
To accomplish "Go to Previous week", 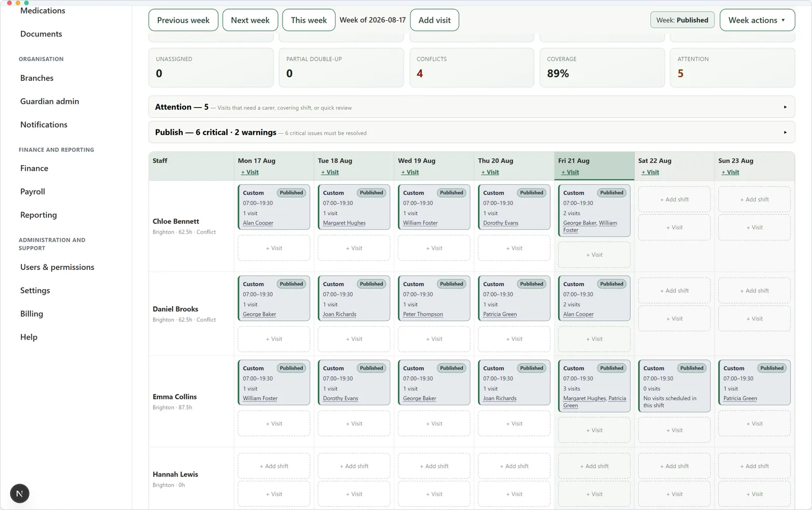I will click(x=183, y=20).
